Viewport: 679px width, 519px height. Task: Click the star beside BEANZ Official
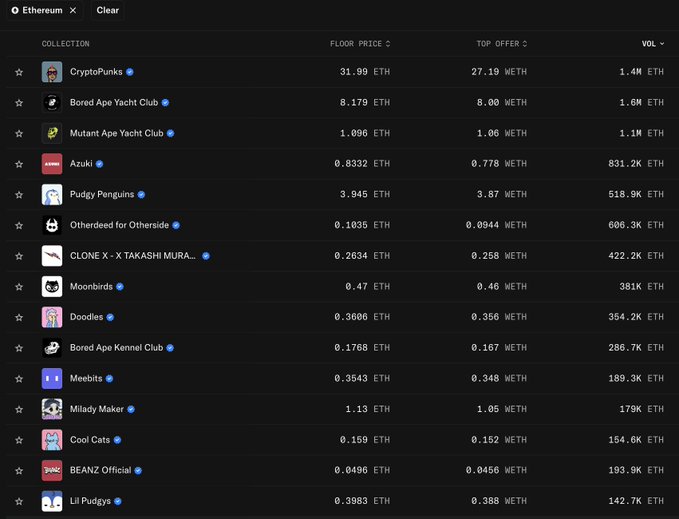pos(19,471)
